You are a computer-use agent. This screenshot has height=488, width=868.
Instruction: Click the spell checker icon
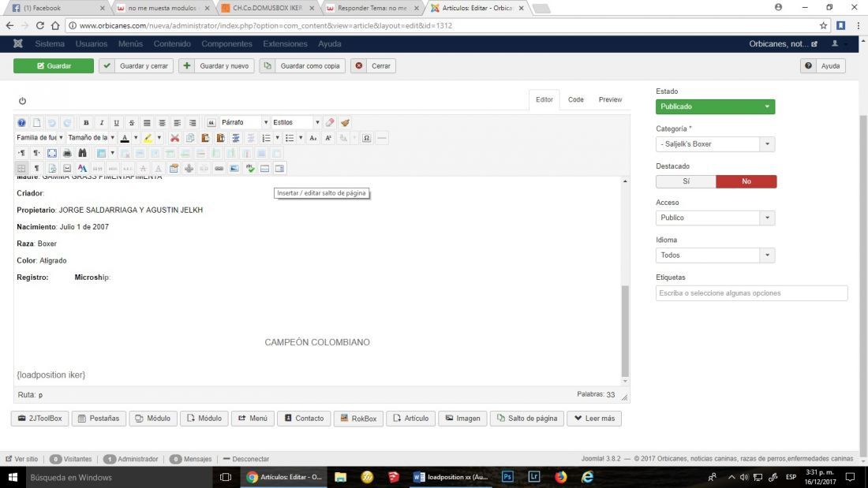click(250, 168)
